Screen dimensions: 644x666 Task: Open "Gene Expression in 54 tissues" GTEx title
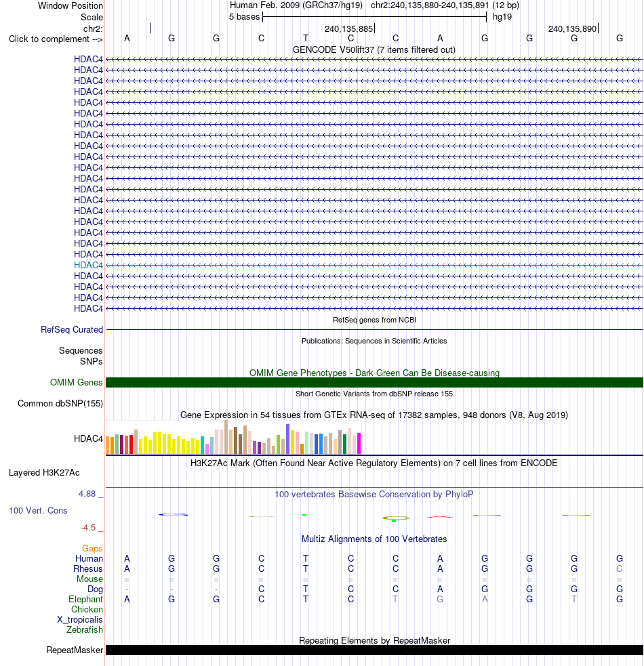click(374, 415)
